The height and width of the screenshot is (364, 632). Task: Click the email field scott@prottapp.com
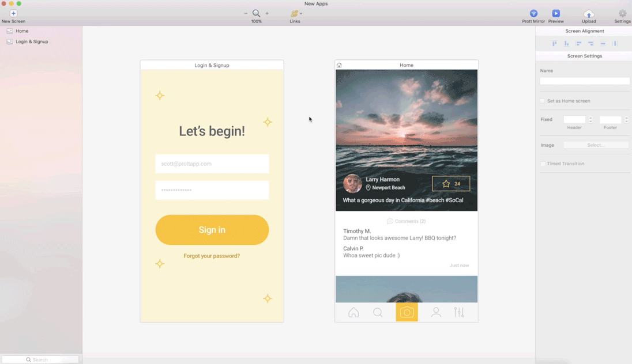(x=212, y=164)
